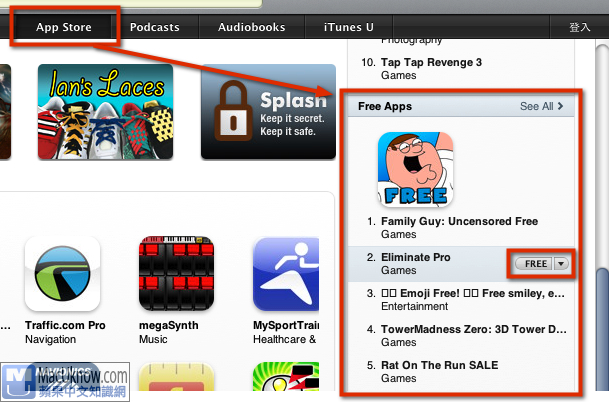Open the Audiobooks tab

pos(252,27)
